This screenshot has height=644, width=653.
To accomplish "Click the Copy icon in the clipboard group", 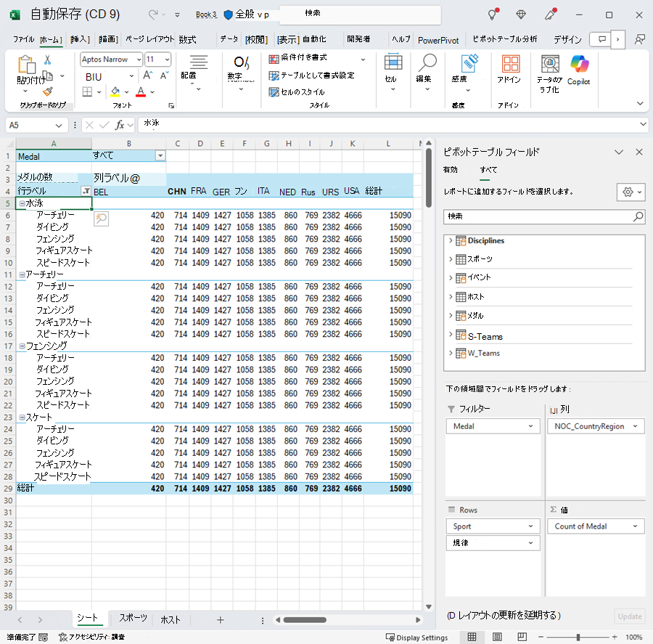I will [49, 76].
